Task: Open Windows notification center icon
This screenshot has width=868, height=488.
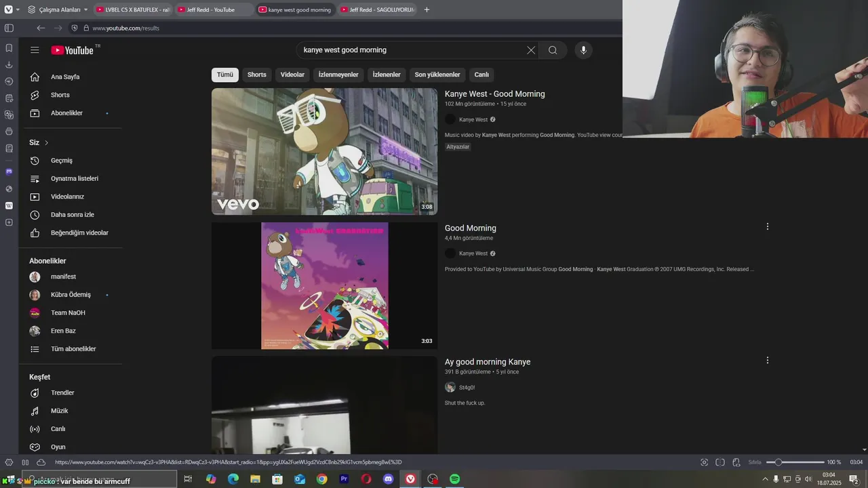Action: pyautogui.click(x=854, y=479)
